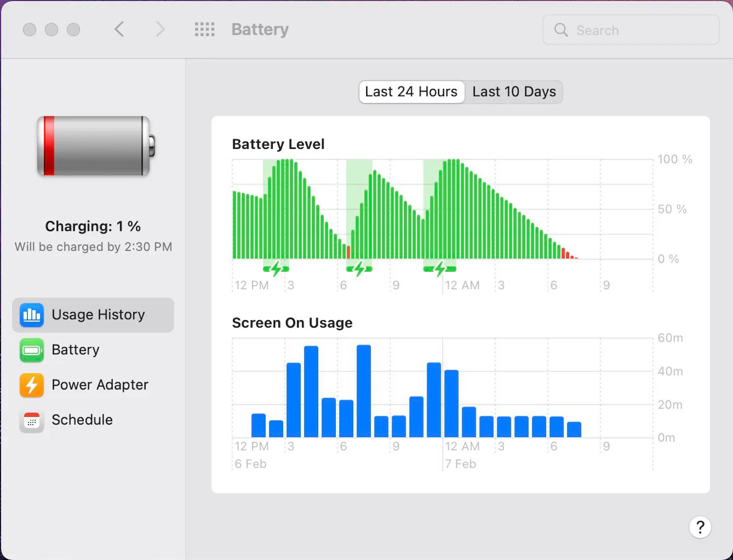
Task: Click the magnifying glass in Search
Action: point(561,30)
